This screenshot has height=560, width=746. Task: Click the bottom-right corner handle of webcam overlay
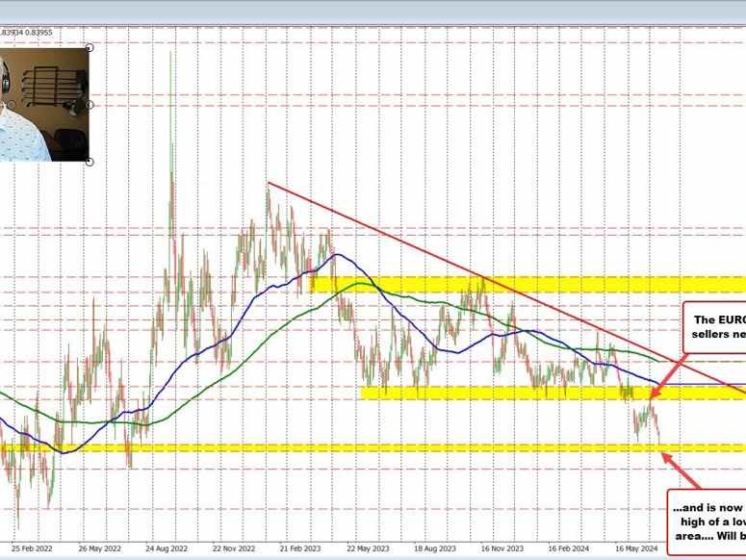(90, 162)
